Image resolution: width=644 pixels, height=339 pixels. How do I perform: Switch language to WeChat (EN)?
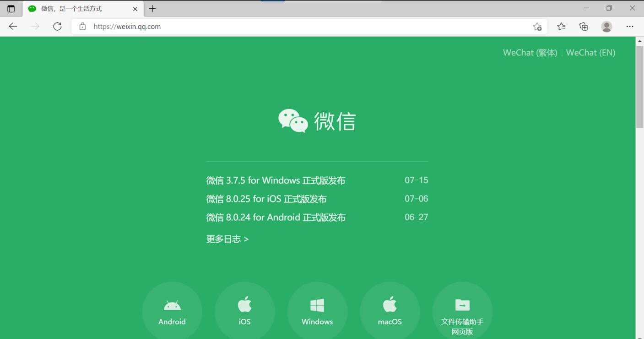pos(590,52)
